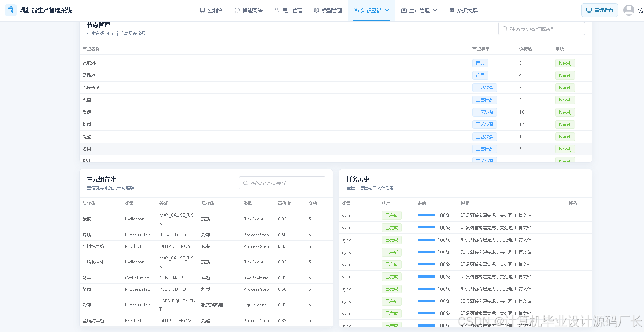
Task: Select the 发酵 node name
Action: click(x=87, y=112)
